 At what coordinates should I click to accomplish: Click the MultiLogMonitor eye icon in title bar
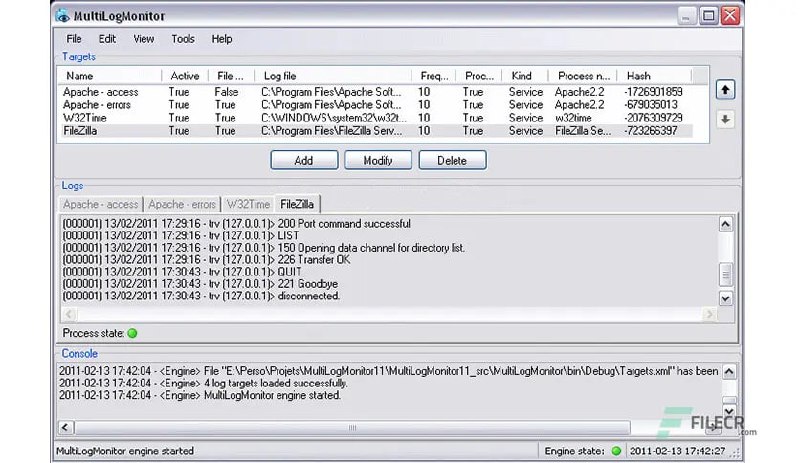[x=64, y=15]
